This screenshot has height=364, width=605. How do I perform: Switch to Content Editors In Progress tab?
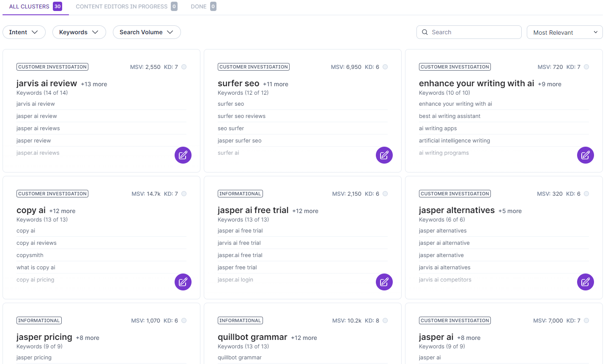(x=126, y=6)
